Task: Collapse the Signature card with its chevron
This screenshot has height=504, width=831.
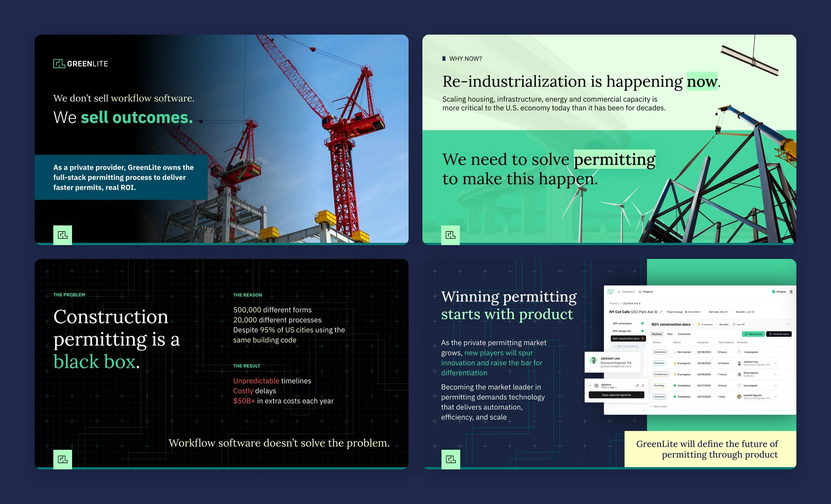Action: [x=590, y=386]
